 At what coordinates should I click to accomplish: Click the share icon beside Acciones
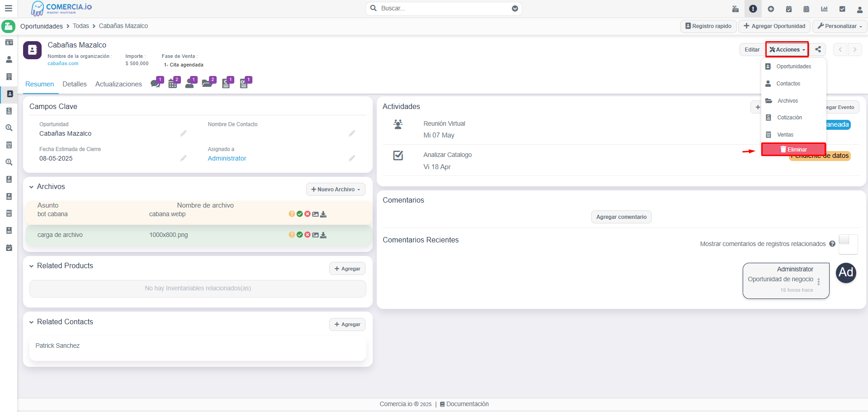[818, 49]
